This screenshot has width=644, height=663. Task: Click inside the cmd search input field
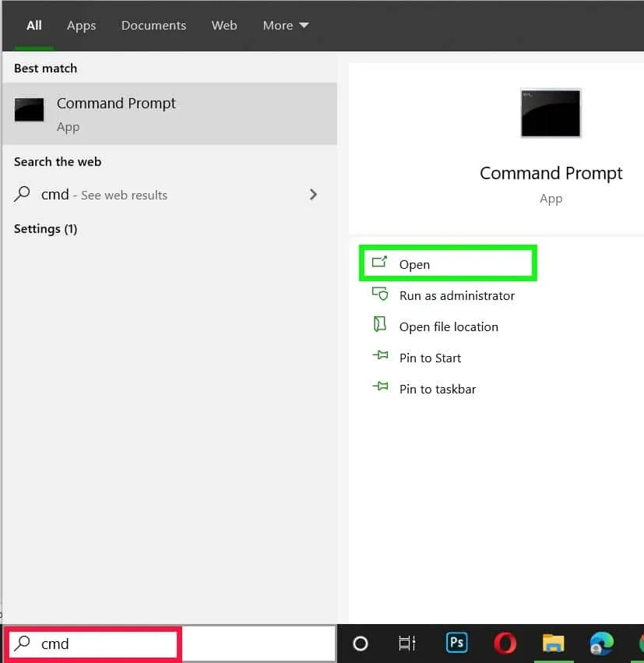[93, 644]
